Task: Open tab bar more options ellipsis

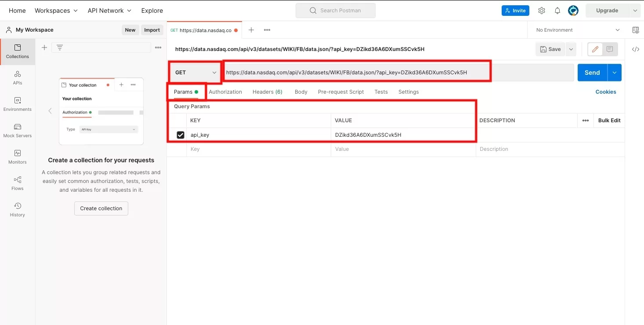Action: tap(267, 30)
